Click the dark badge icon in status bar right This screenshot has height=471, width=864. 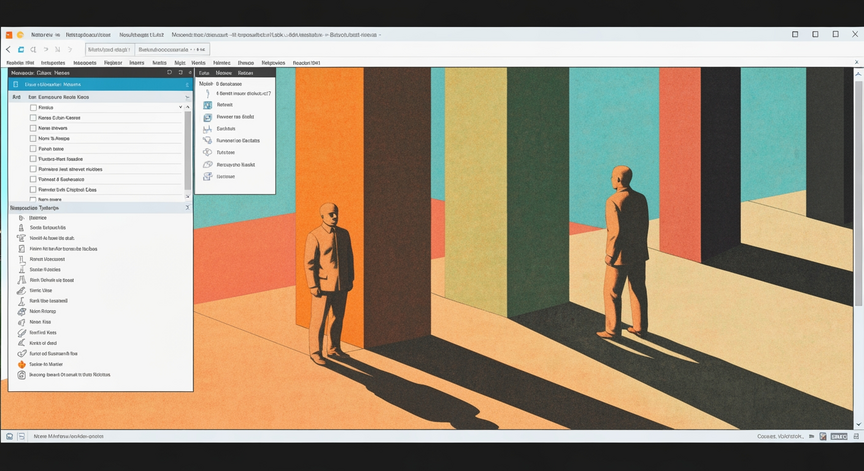839,436
